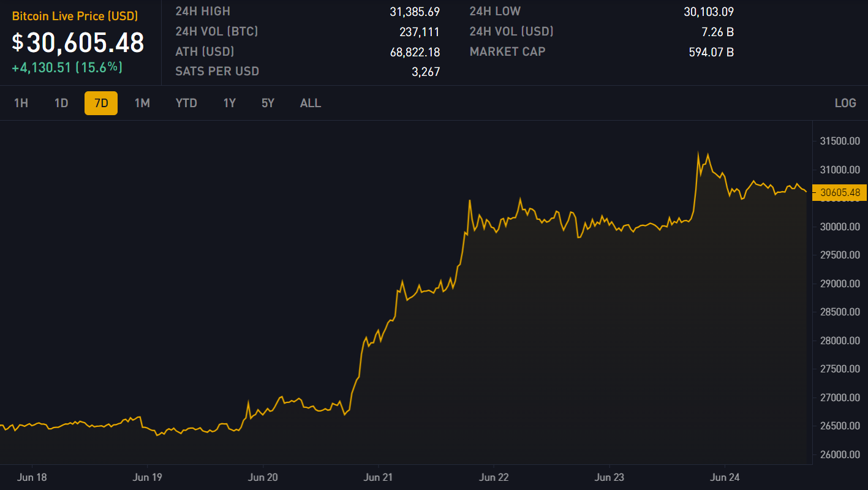Click the 24H HIGH value 31,385.69
The width and height of the screenshot is (868, 490).
point(414,12)
